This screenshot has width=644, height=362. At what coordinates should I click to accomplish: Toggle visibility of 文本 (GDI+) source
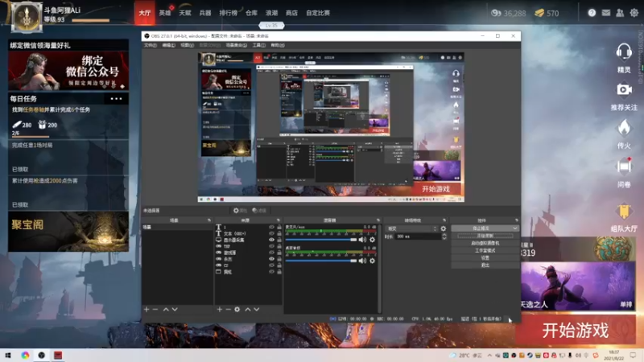(271, 233)
